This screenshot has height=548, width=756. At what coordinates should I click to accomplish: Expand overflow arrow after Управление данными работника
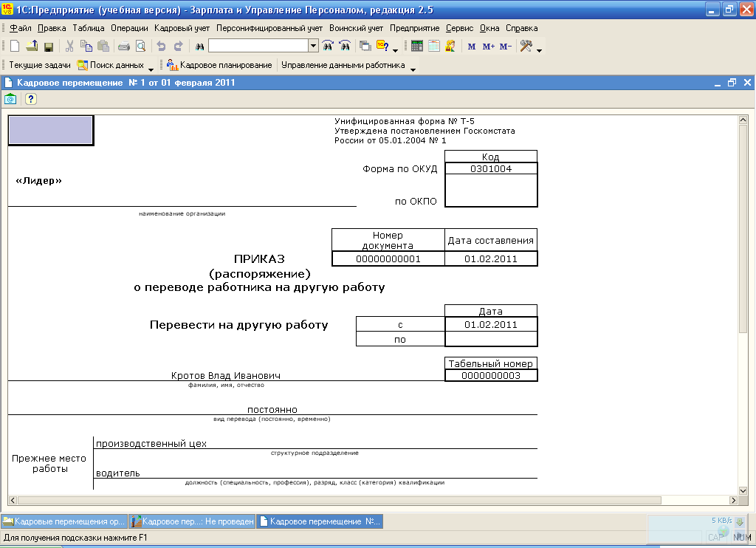coord(413,69)
